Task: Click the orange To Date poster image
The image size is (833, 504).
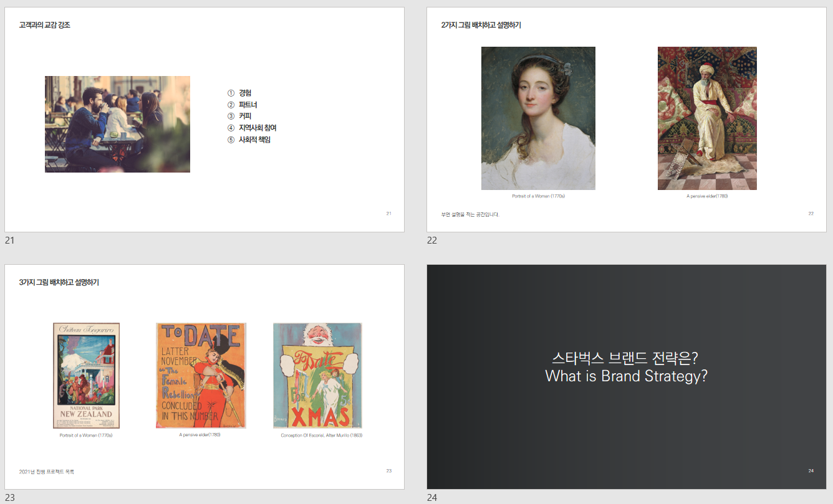Action: pos(201,376)
